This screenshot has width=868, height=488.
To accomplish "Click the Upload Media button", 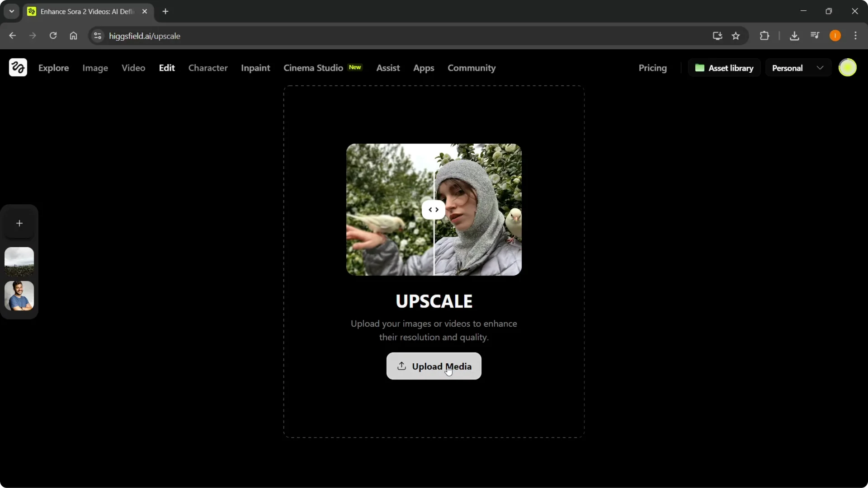I will [433, 366].
